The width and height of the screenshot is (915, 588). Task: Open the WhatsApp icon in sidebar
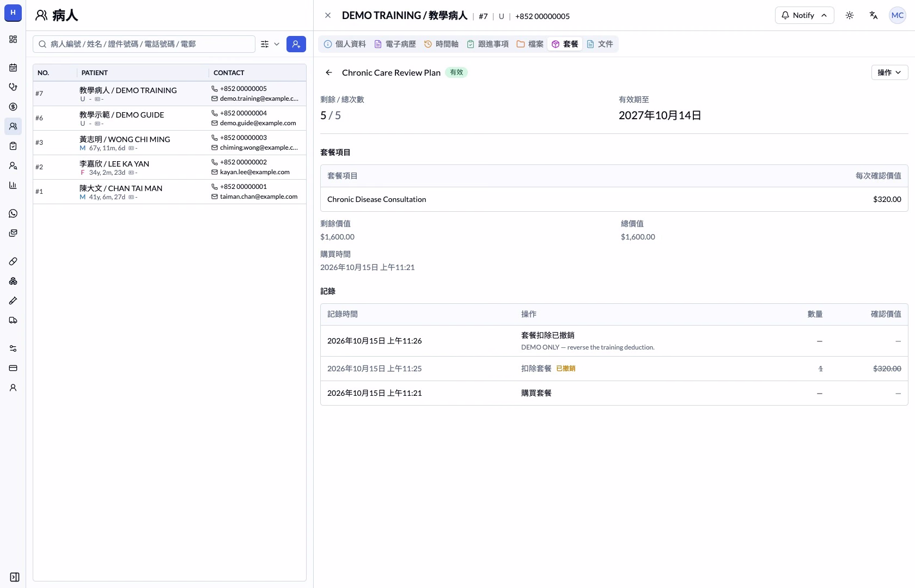click(13, 213)
